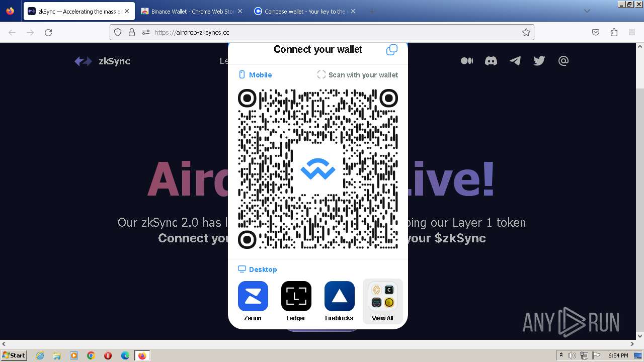Open the Telegram social icon
This screenshot has width=644, height=362.
tap(515, 61)
